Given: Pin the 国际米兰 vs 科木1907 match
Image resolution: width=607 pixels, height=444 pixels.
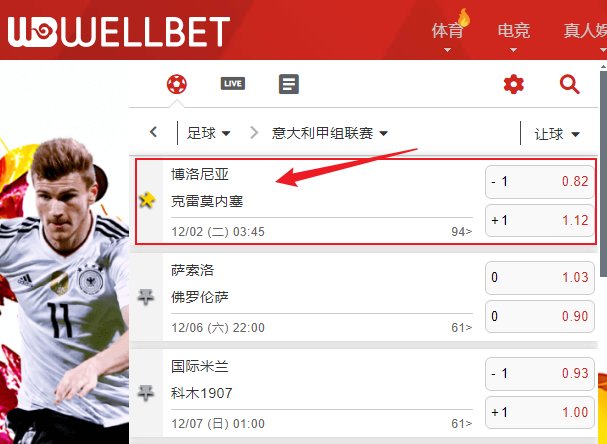Looking at the screenshot, I should [146, 393].
